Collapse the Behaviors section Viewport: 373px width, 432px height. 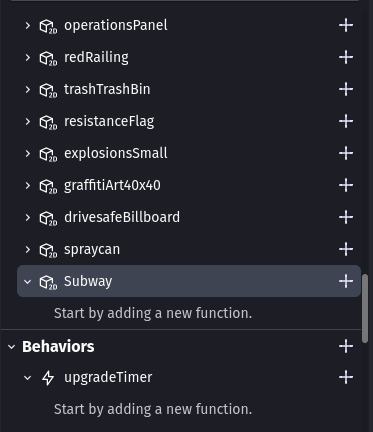tap(12, 347)
